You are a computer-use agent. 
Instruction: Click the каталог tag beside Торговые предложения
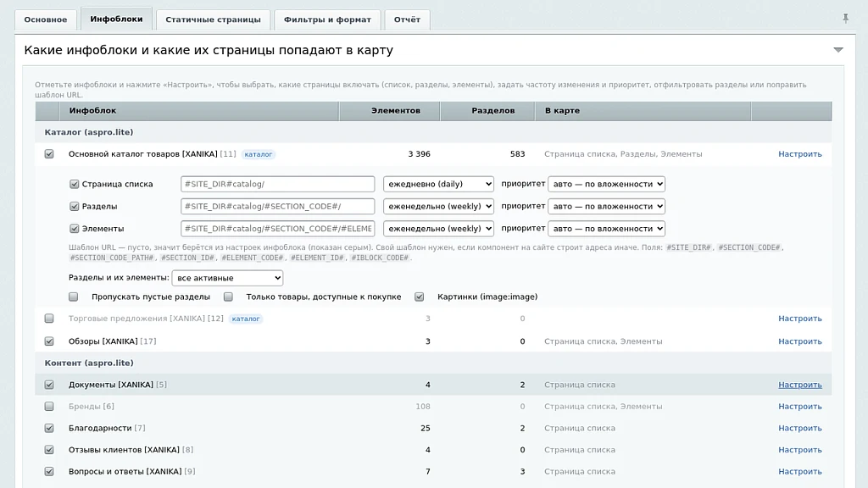click(x=245, y=319)
